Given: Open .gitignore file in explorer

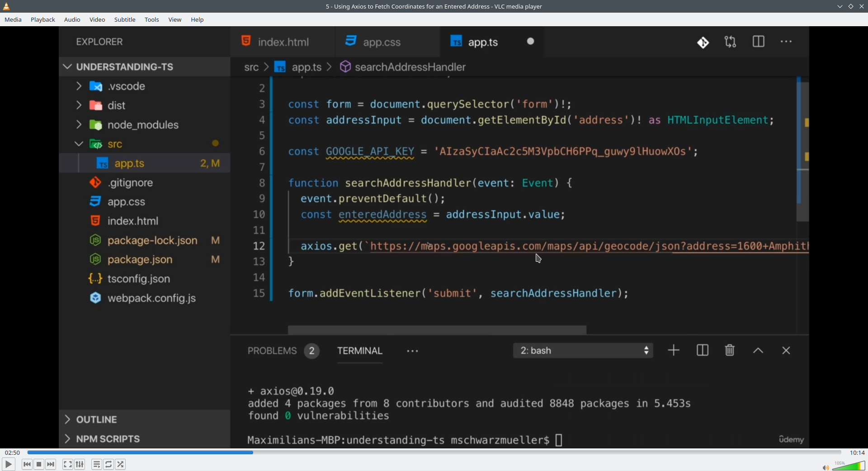Looking at the screenshot, I should [x=145, y=183].
